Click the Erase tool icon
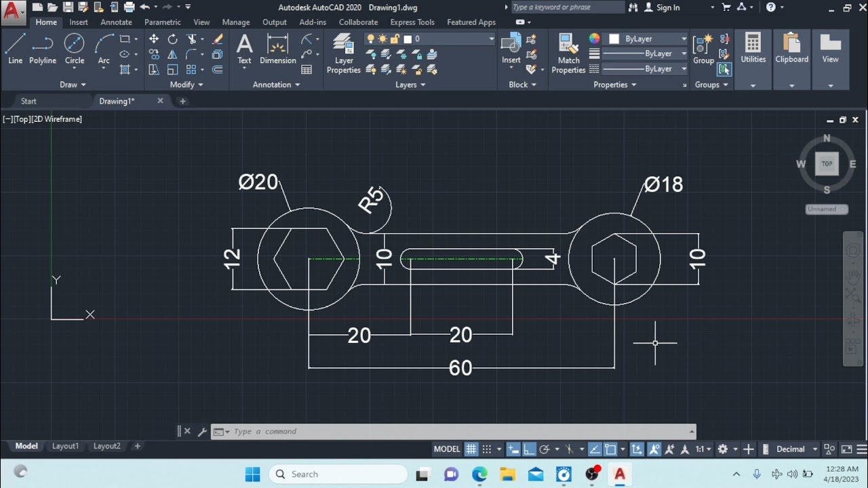868x488 pixels. click(218, 39)
